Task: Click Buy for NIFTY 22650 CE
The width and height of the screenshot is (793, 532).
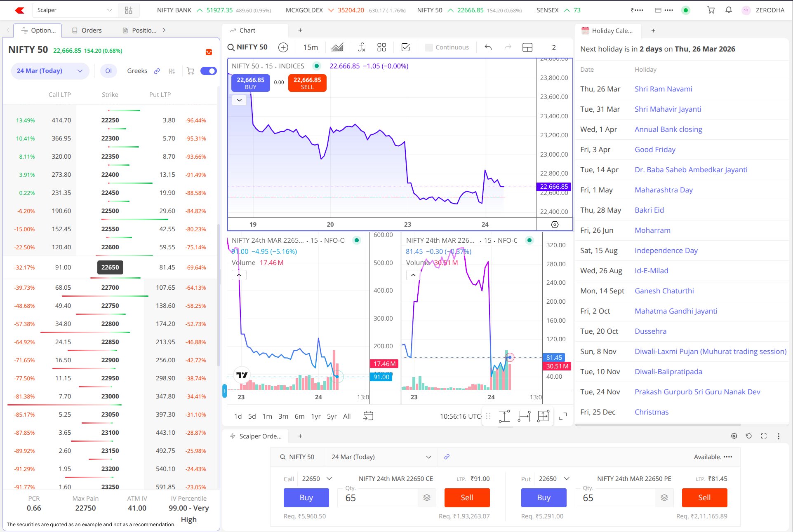Action: tap(306, 498)
